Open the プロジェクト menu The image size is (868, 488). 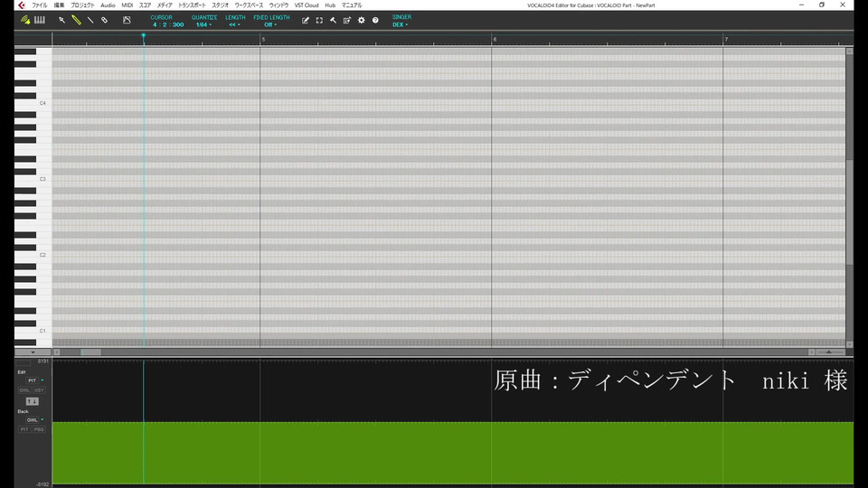[x=82, y=5]
